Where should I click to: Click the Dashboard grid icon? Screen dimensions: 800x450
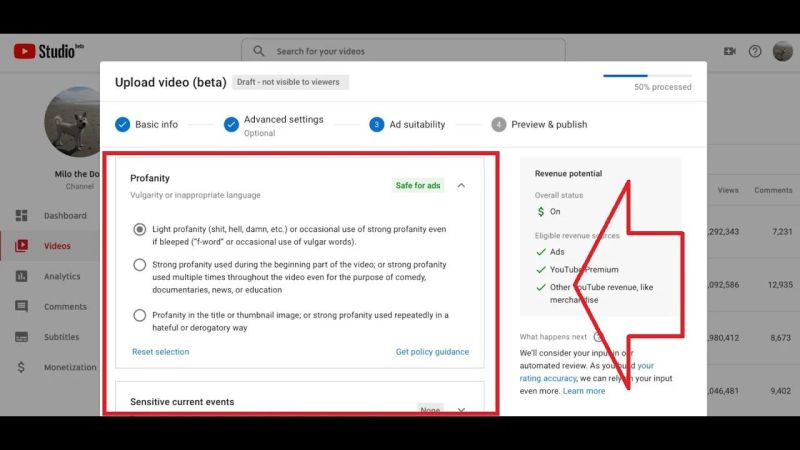[21, 215]
